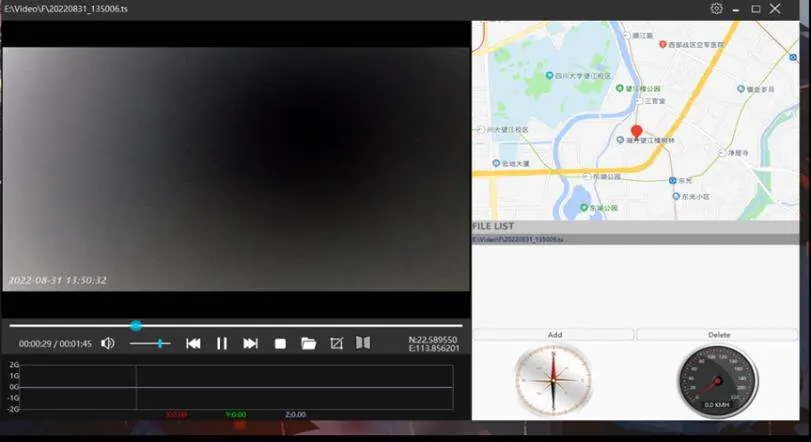Click the N:22.589550 latitude readout

click(x=432, y=340)
